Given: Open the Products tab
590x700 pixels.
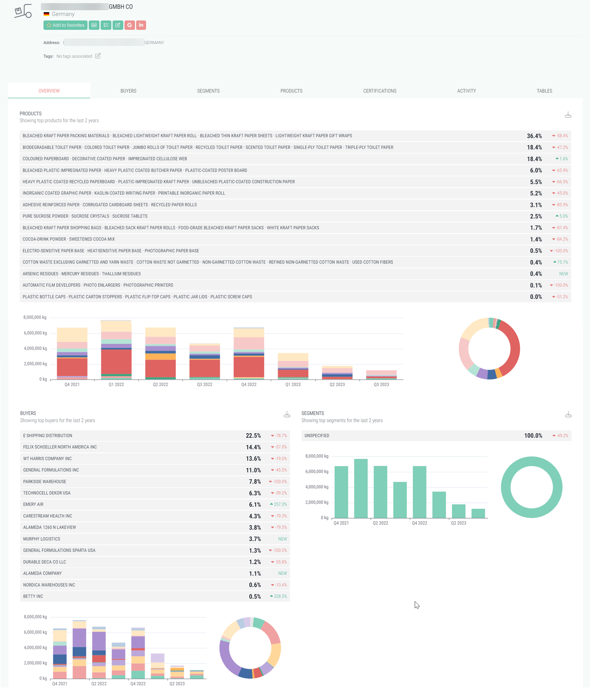Looking at the screenshot, I should pyautogui.click(x=291, y=91).
